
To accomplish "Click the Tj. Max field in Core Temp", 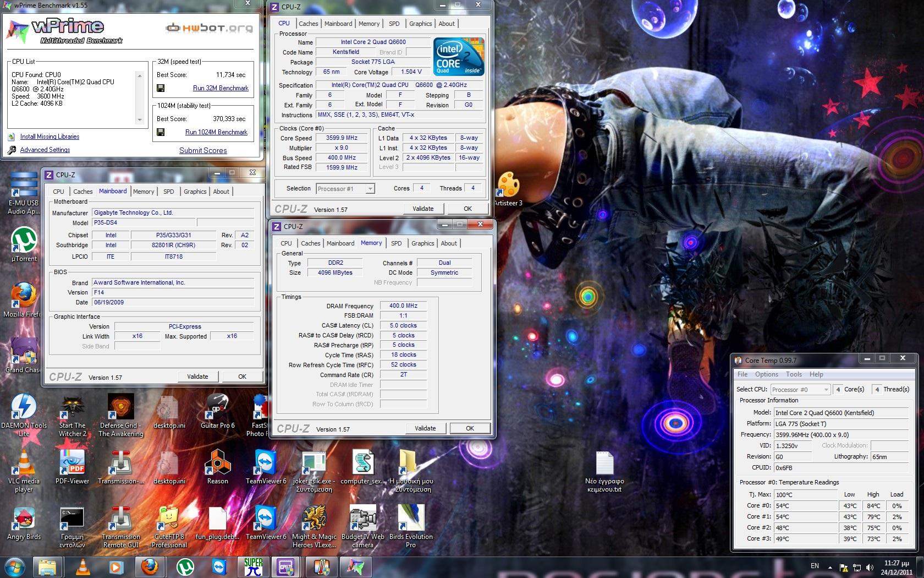I will click(x=805, y=495).
